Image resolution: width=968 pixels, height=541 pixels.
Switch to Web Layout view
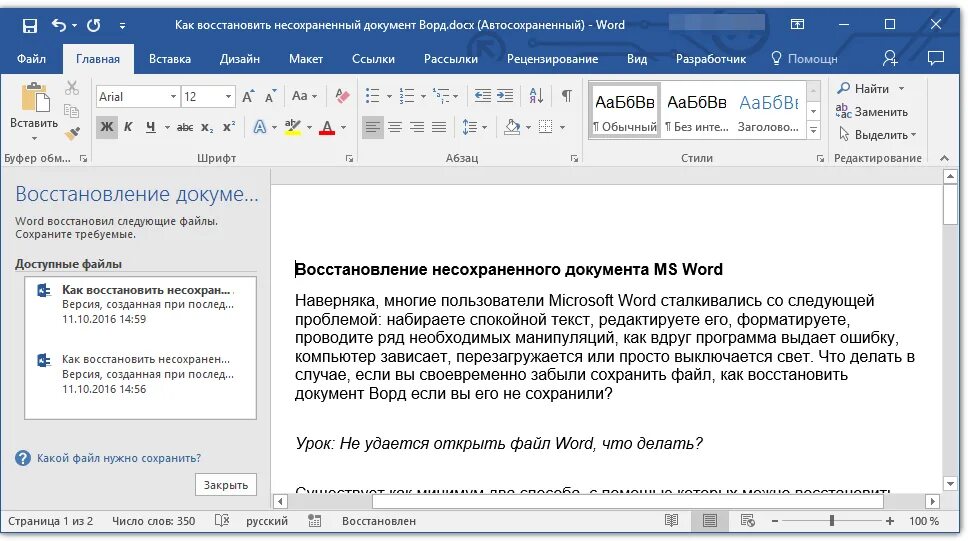pos(748,521)
